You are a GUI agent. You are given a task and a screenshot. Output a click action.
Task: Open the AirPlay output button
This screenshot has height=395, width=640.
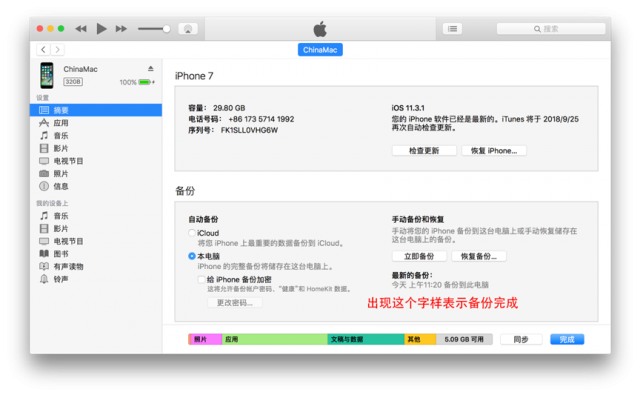[188, 29]
